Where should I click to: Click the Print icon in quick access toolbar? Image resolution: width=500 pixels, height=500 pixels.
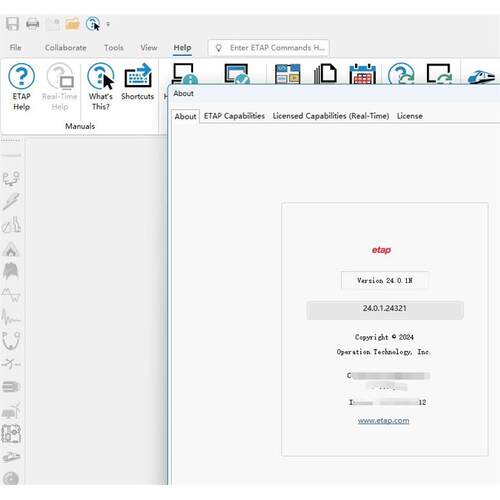click(x=32, y=24)
